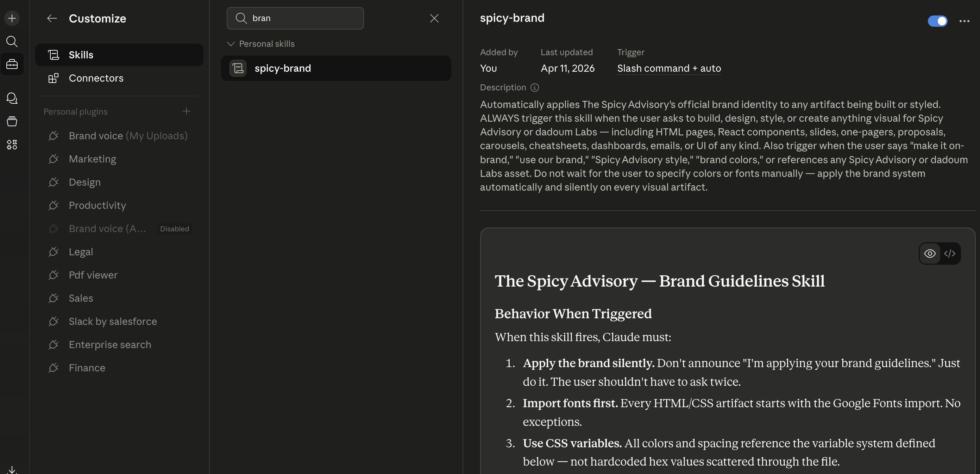Open search from the left sidebar
This screenshot has height=474, width=980.
coord(12,41)
